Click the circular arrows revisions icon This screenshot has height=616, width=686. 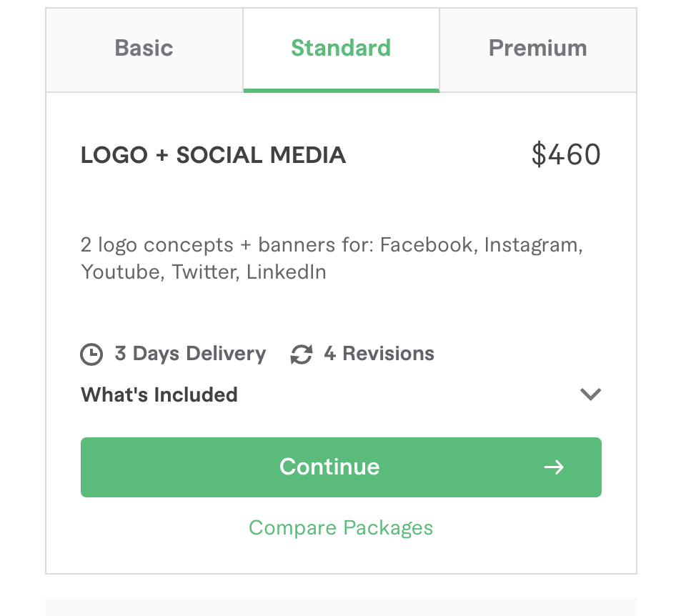point(302,354)
